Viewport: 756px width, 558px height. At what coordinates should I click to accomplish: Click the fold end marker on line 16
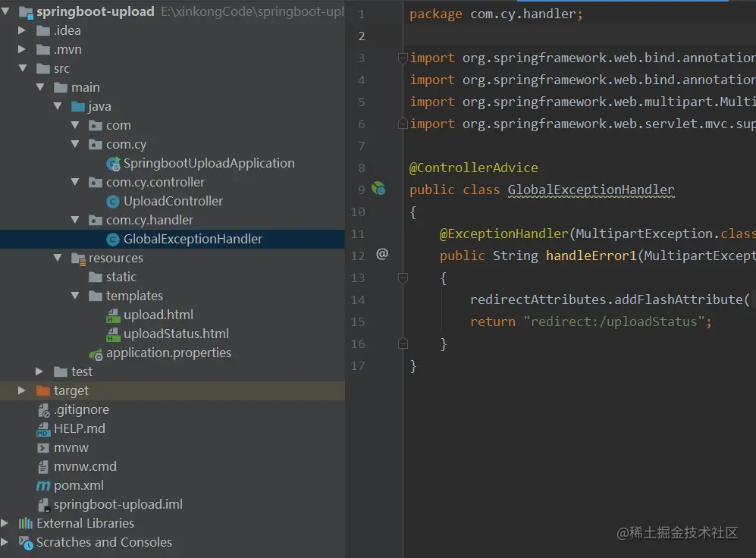(403, 343)
